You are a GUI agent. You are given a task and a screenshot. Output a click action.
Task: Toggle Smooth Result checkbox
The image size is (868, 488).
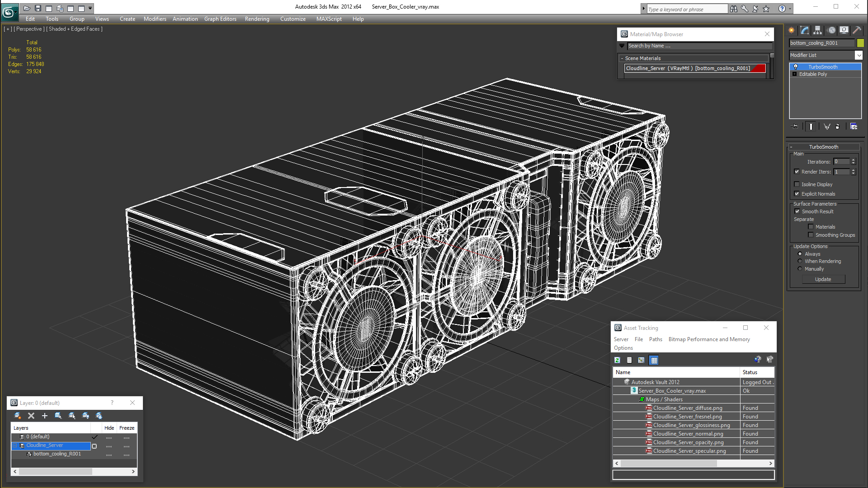tap(797, 211)
